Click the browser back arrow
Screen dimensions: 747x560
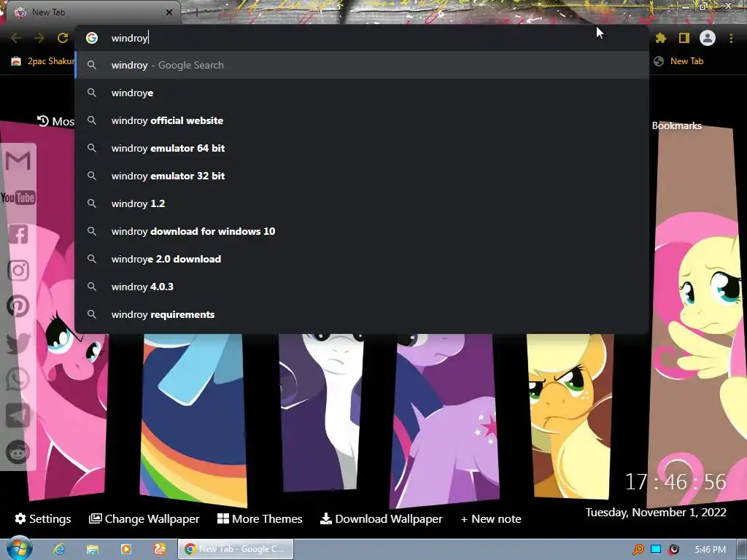click(x=16, y=38)
